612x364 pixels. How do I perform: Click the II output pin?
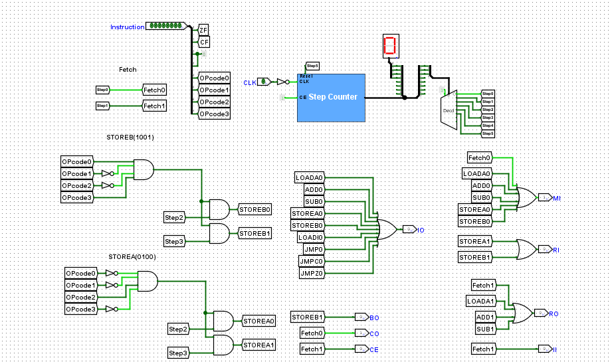pos(545,349)
